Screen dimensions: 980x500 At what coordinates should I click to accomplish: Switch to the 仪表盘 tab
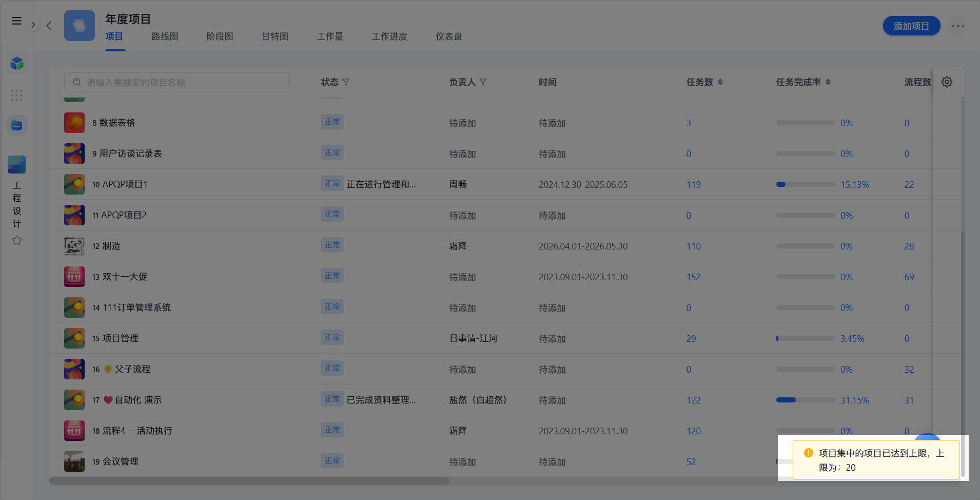[x=449, y=36]
